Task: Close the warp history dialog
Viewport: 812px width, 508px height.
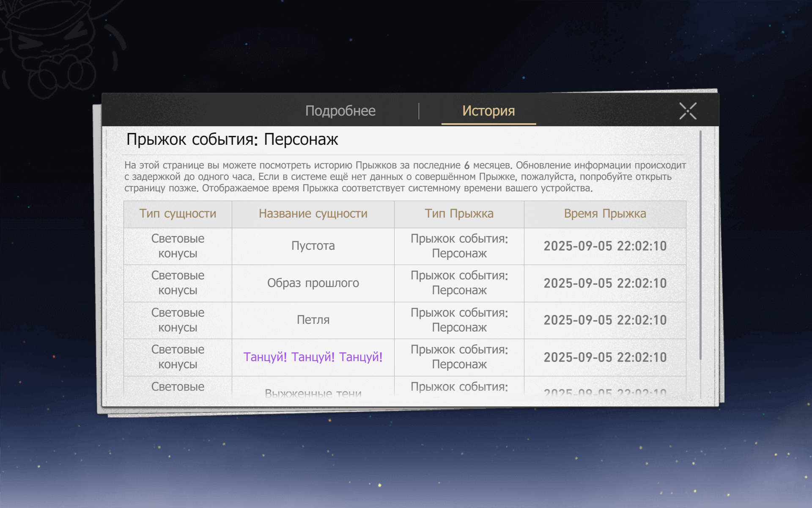Action: pos(688,111)
